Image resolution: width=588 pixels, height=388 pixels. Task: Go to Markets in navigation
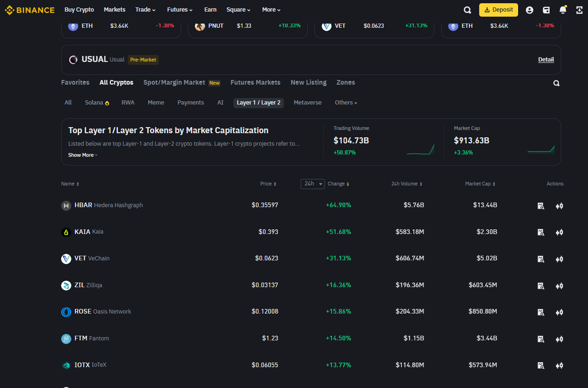click(x=115, y=10)
